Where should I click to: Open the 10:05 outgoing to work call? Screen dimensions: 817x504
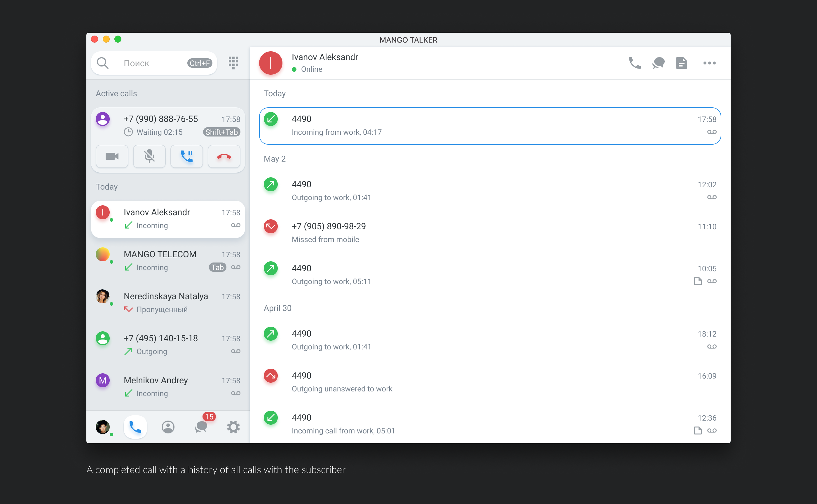tap(490, 275)
